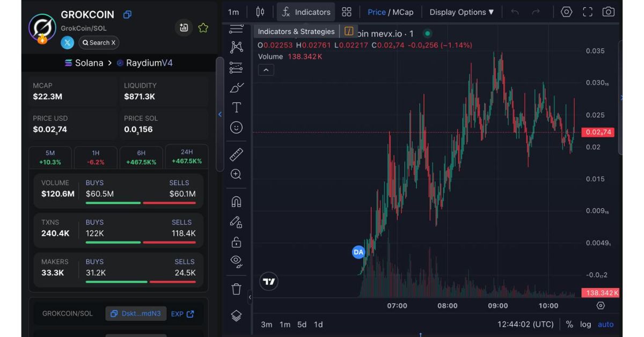Viewport: 644px width, 337px height.
Task: Select the Fibonacci retracement lines tool
Action: point(236,28)
